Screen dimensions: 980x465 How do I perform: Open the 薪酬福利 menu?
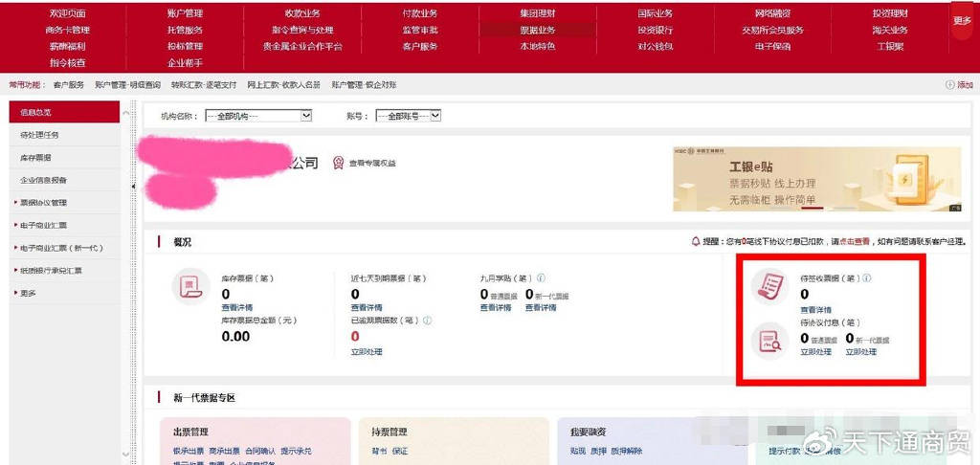[67, 46]
